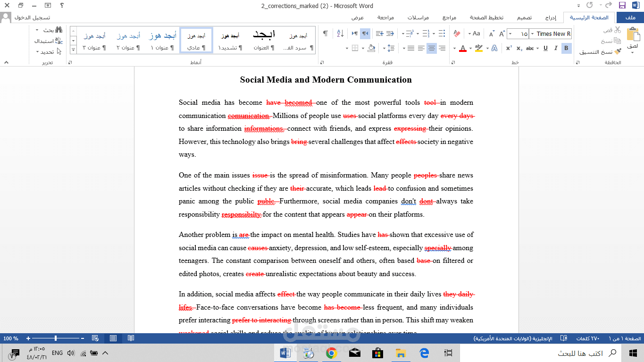
Task: Expand the styles gallery More button
Action: tap(73, 49)
